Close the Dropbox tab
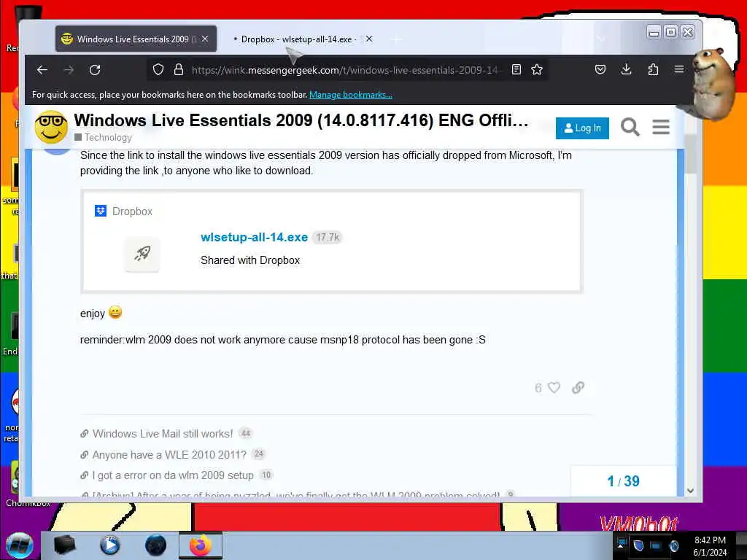Viewport: 747px width, 560px height. (369, 39)
